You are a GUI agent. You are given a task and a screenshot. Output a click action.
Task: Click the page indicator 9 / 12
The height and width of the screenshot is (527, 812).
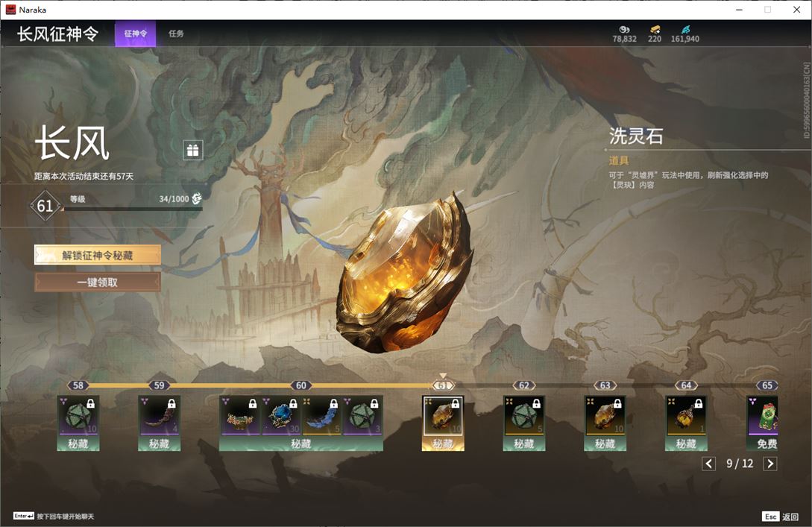(x=740, y=464)
